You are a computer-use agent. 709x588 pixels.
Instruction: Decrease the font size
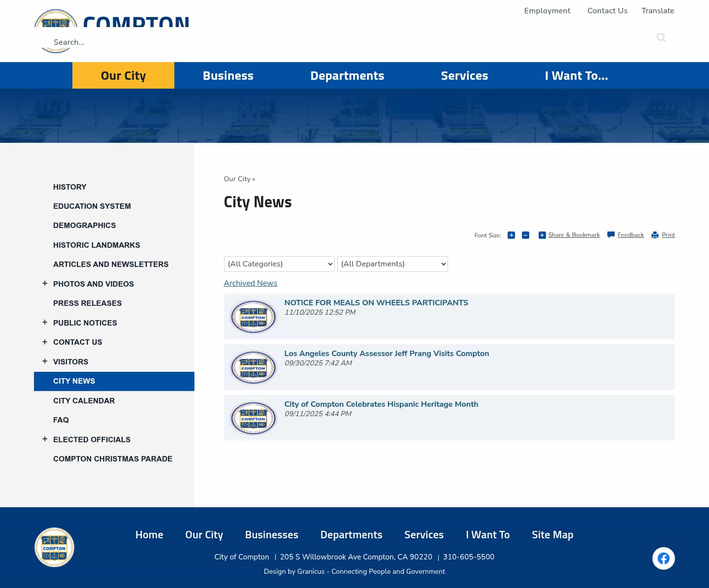525,235
